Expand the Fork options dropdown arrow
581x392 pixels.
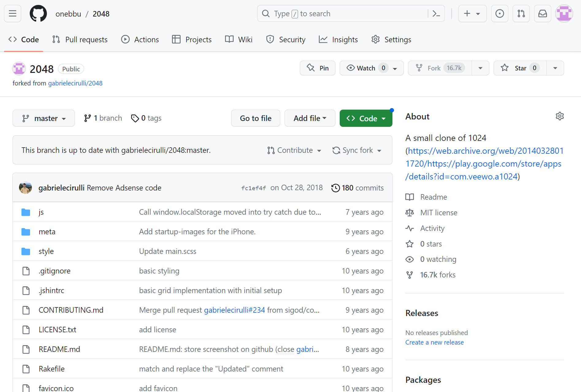[x=480, y=68]
